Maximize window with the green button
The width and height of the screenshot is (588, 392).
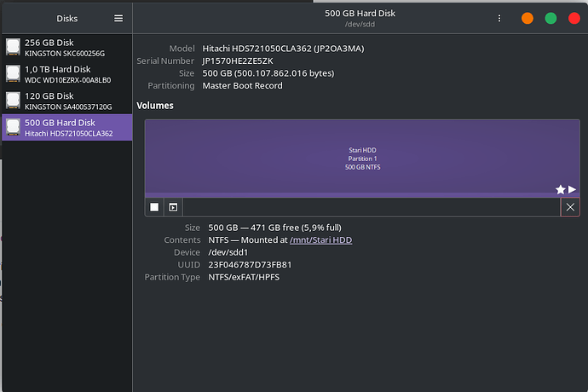551,18
